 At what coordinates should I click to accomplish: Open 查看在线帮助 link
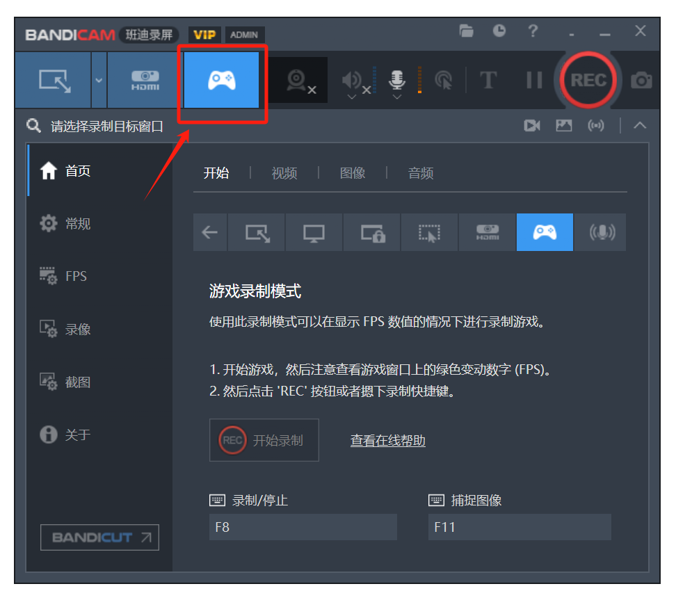tap(387, 441)
